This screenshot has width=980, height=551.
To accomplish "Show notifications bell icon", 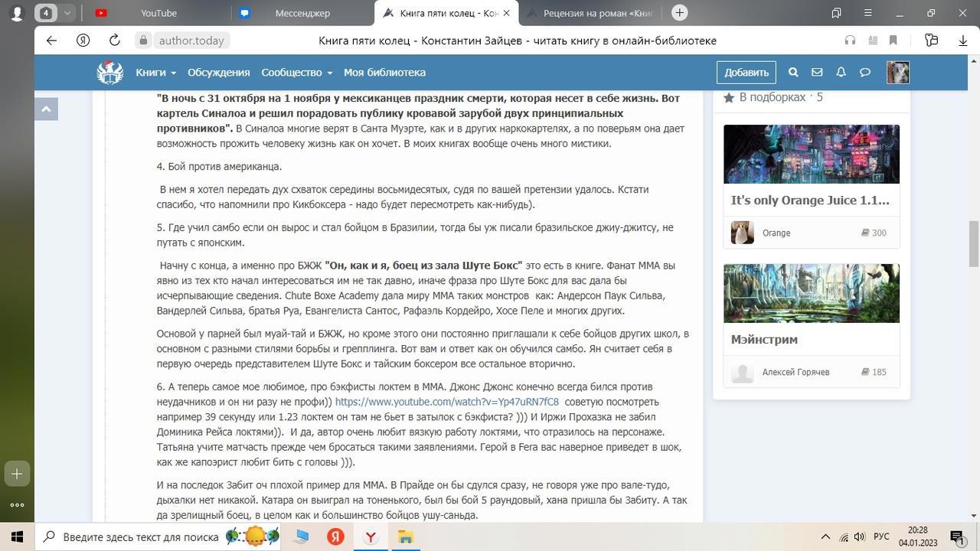I will click(841, 72).
